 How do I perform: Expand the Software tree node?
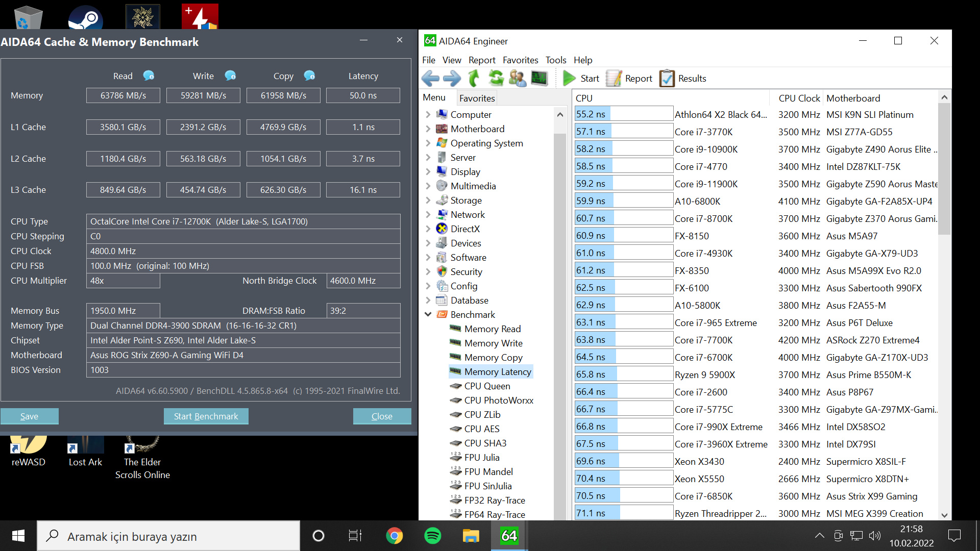pos(428,258)
